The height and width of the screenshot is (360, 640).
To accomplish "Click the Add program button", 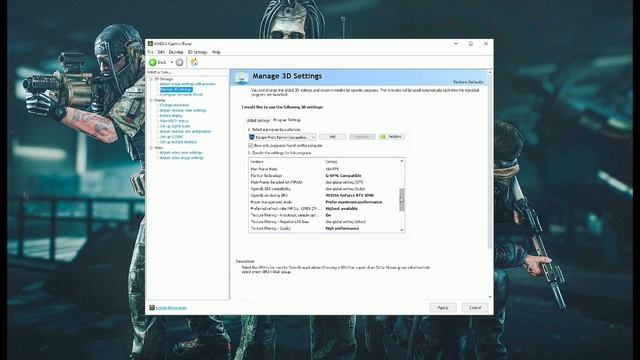I will (332, 137).
